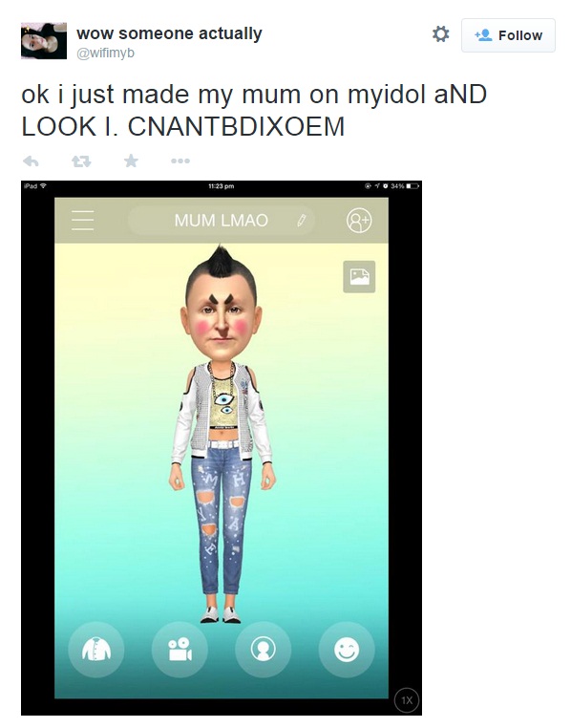This screenshot has width=571, height=728.
Task: Favorite the tweet with the star icon
Action: 131,161
